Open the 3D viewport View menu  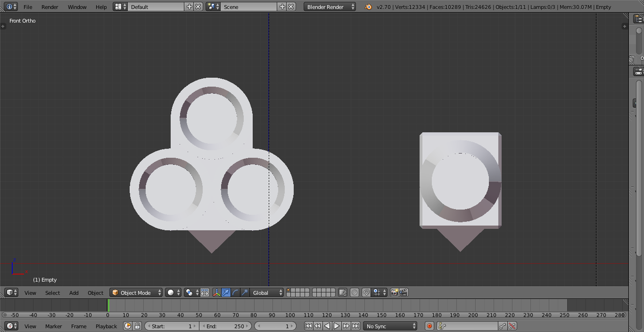(x=31, y=293)
